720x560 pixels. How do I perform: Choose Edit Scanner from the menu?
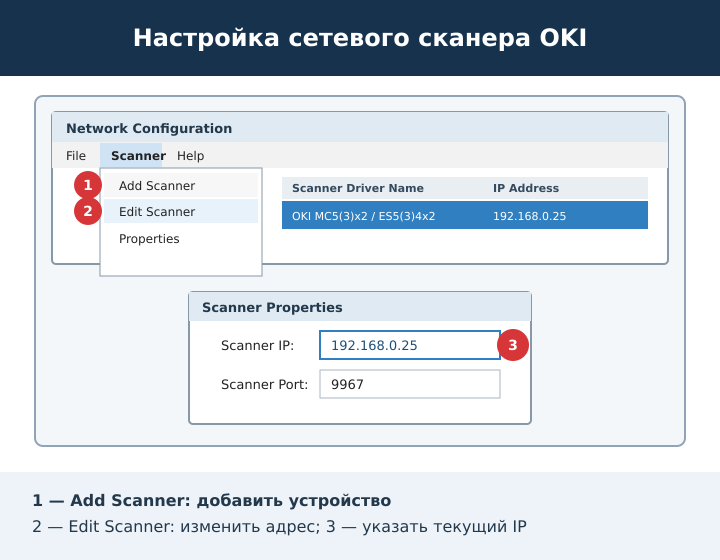[x=181, y=211]
